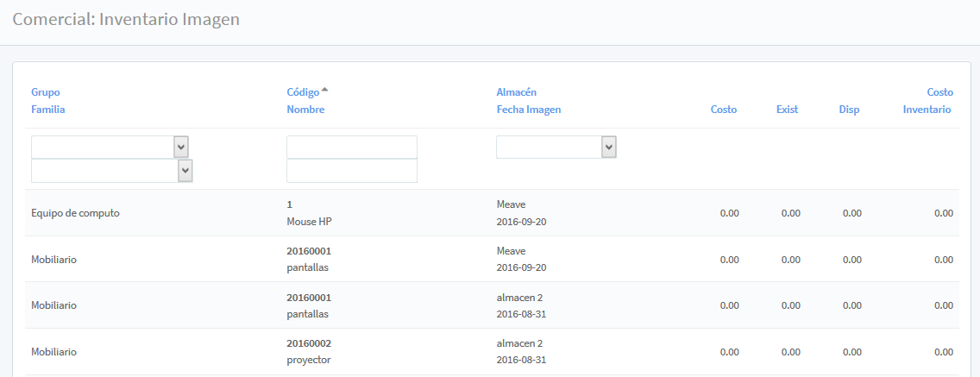Sort by Código column header
Viewport: 980px width, 377px height.
pyautogui.click(x=303, y=92)
